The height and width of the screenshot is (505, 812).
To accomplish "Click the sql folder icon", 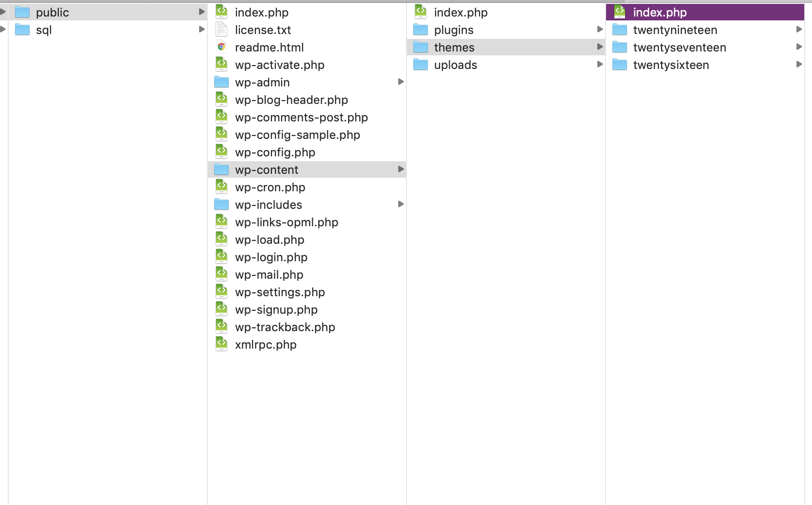I will [22, 30].
